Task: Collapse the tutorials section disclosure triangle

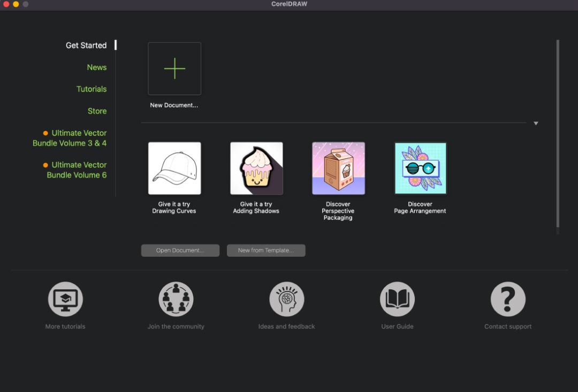Action: [536, 124]
